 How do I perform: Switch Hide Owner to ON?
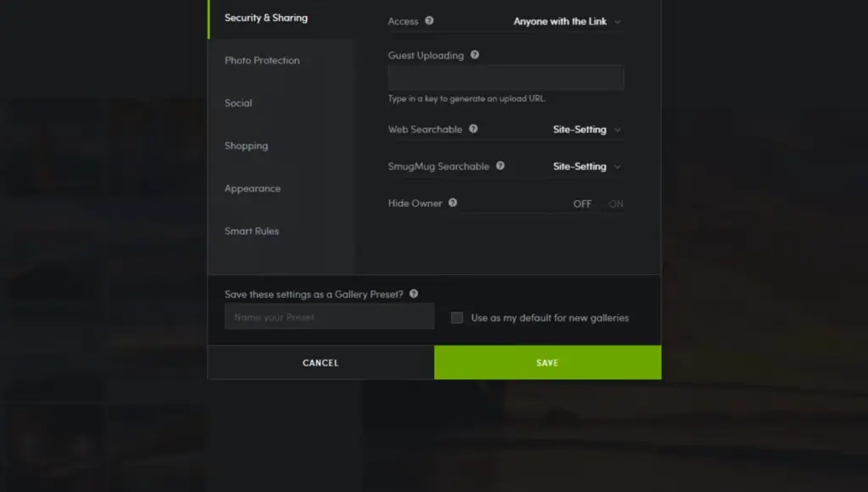click(x=615, y=204)
